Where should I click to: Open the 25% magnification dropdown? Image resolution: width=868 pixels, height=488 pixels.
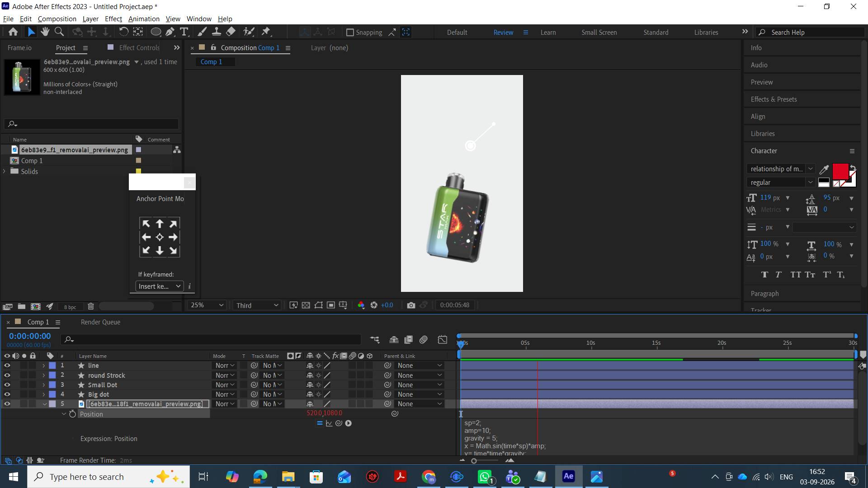click(x=207, y=305)
